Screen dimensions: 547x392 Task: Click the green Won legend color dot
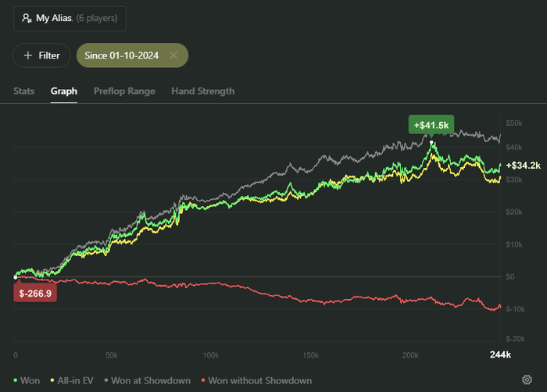16,380
